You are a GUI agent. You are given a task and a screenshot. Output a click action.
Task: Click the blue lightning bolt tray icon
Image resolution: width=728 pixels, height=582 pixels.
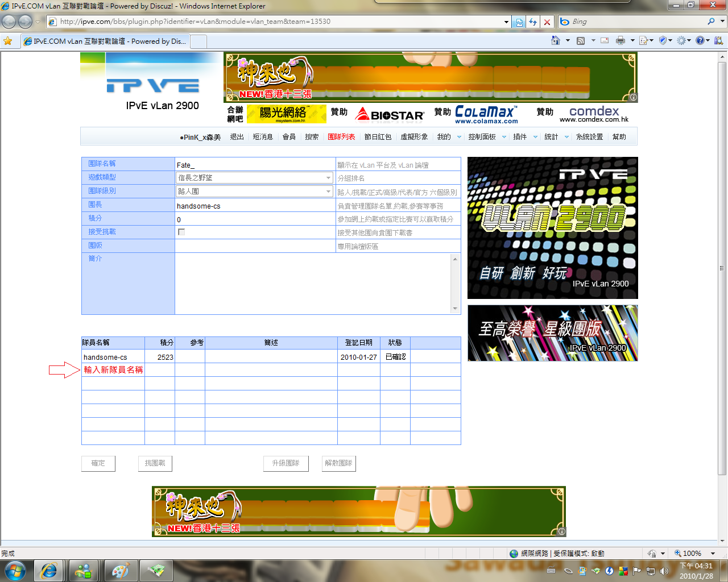tap(610, 571)
